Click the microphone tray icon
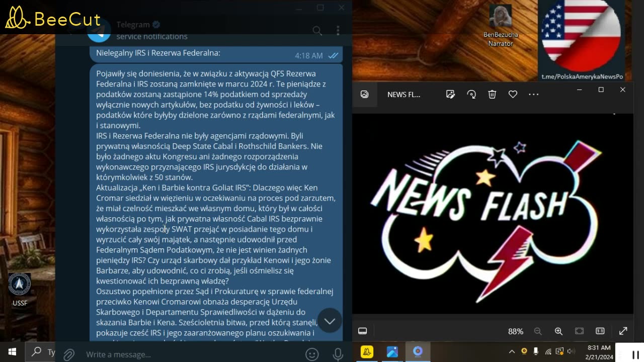This screenshot has height=362, width=644. click(x=536, y=351)
